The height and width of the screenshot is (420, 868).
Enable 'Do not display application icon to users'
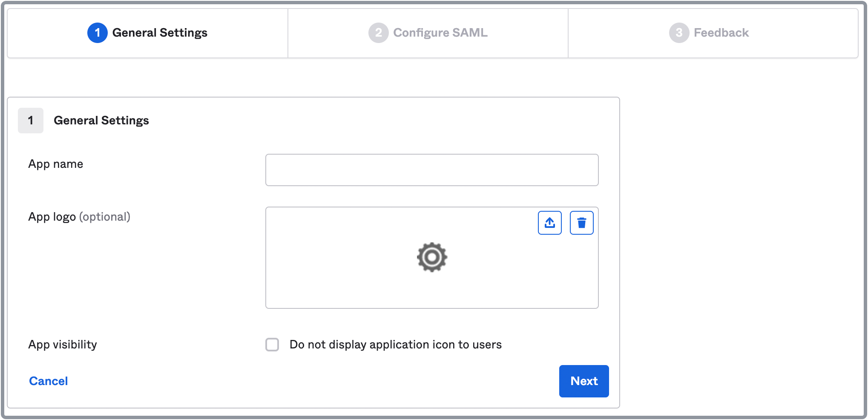click(272, 345)
